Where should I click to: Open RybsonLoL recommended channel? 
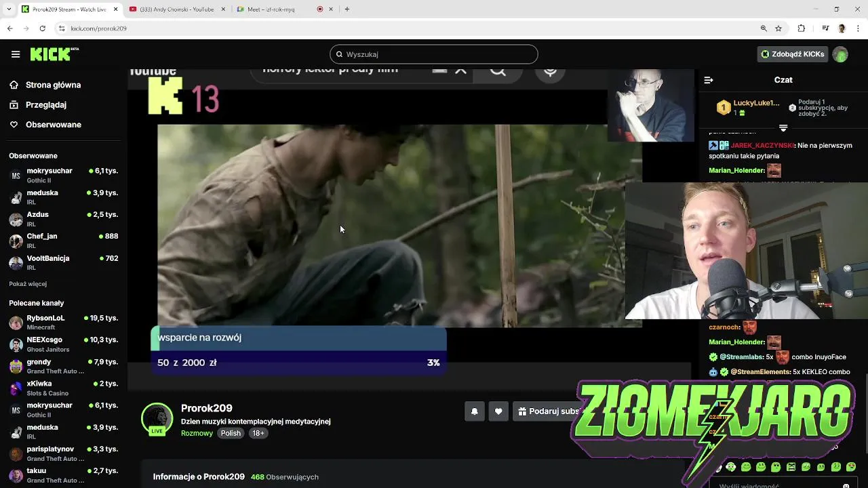tap(64, 322)
